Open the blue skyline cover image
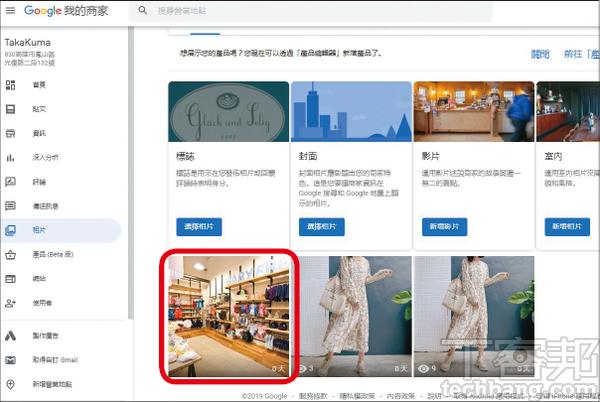Viewport: 600px width, 402px height. click(x=351, y=112)
